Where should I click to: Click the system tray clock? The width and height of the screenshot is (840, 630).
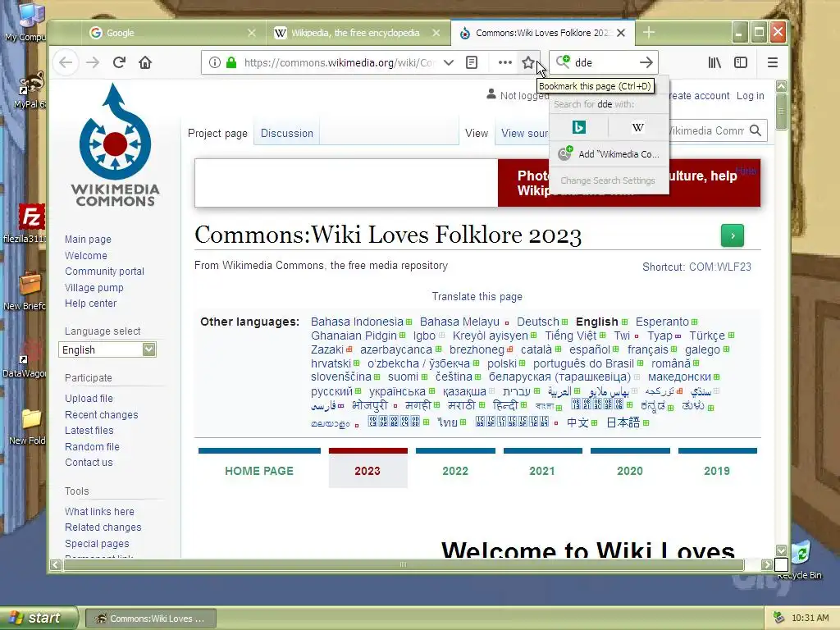coord(810,619)
